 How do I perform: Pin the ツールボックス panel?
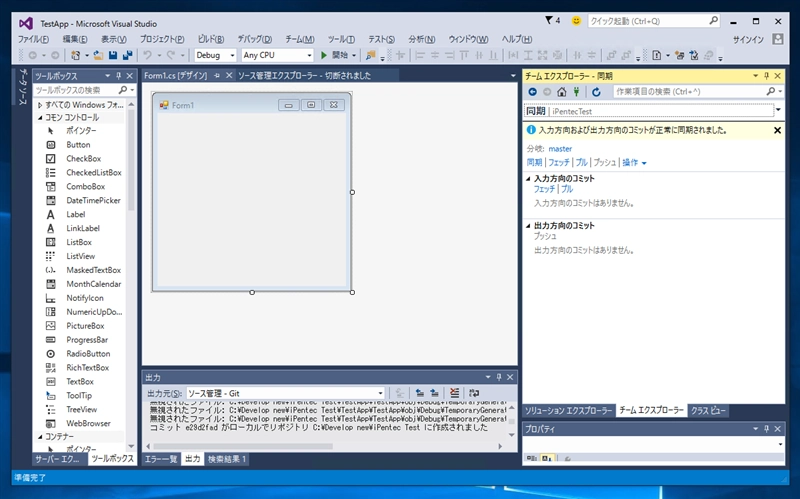point(118,76)
